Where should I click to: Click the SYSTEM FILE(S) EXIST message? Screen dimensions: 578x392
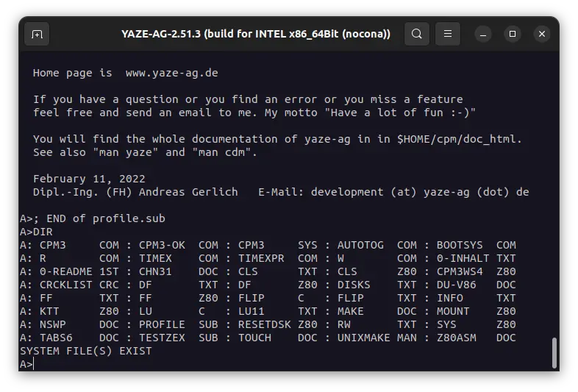[86, 351]
